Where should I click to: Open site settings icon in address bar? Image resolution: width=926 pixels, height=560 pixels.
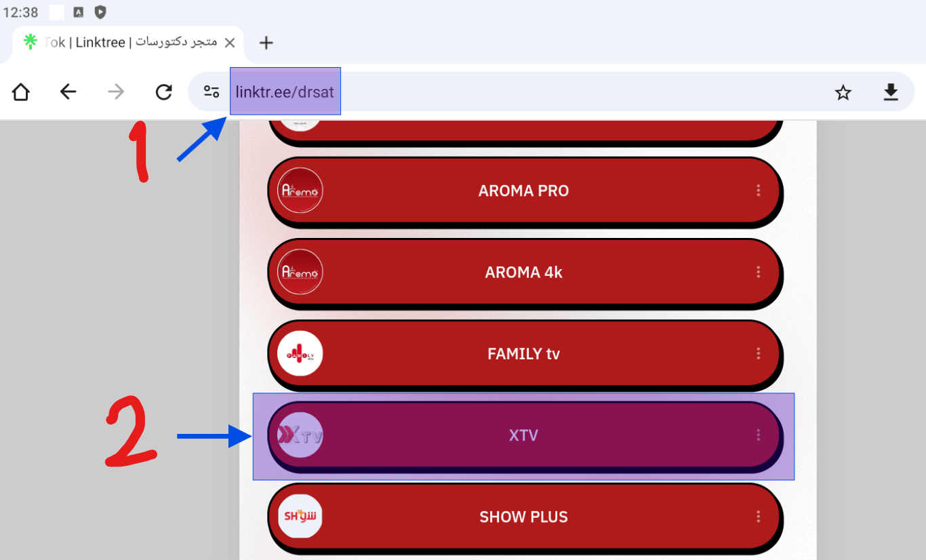pos(212,92)
